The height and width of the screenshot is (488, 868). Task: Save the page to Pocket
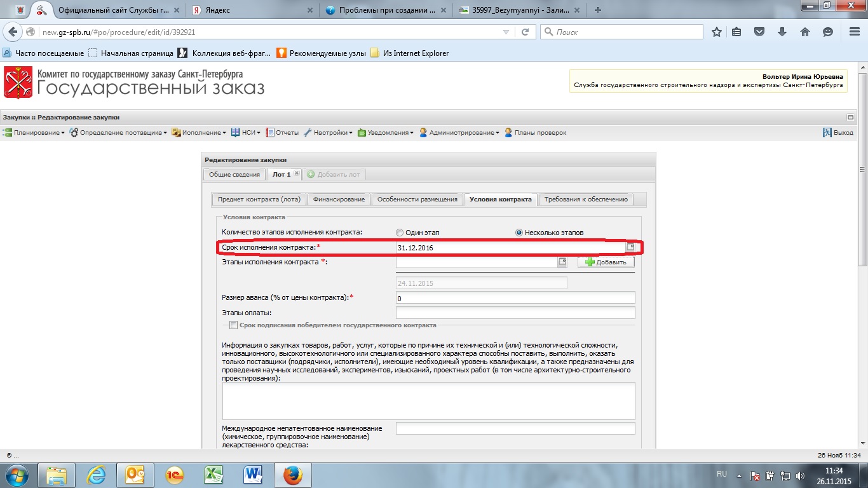tap(759, 32)
